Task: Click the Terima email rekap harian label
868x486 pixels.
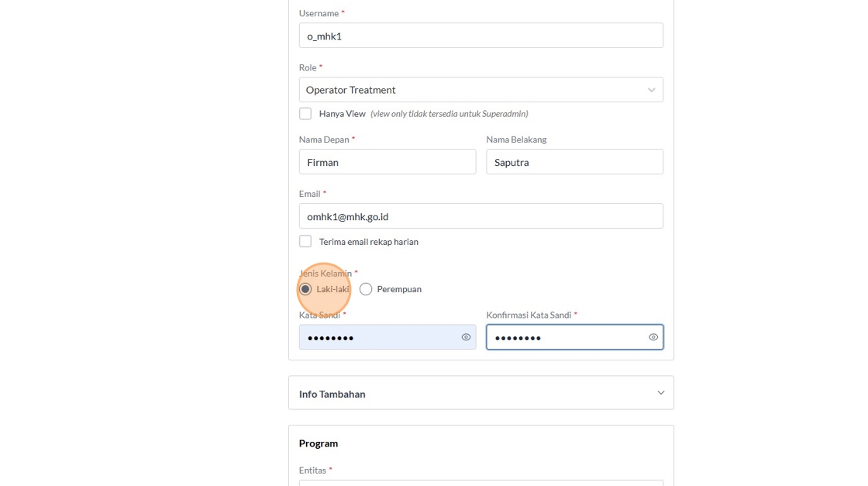Action: click(x=368, y=242)
